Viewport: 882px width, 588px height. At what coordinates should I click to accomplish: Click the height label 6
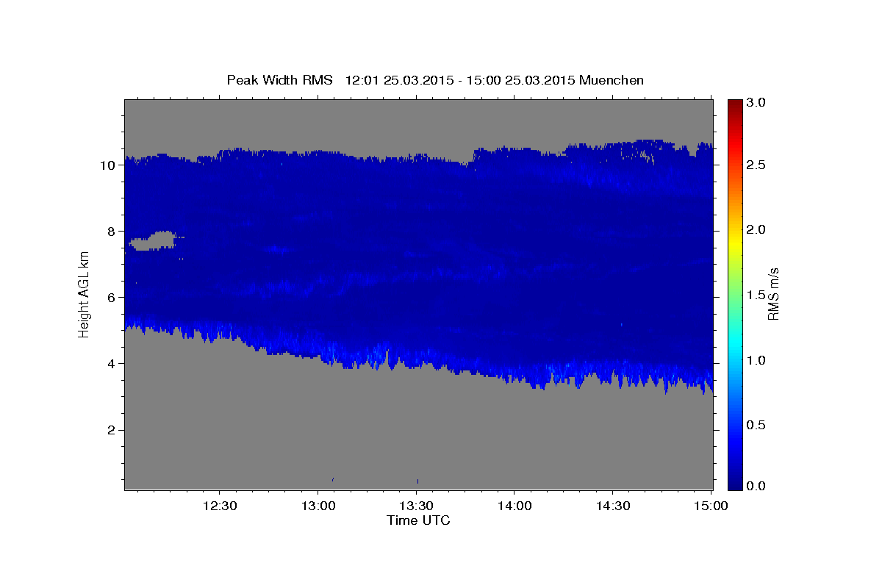[x=112, y=298]
